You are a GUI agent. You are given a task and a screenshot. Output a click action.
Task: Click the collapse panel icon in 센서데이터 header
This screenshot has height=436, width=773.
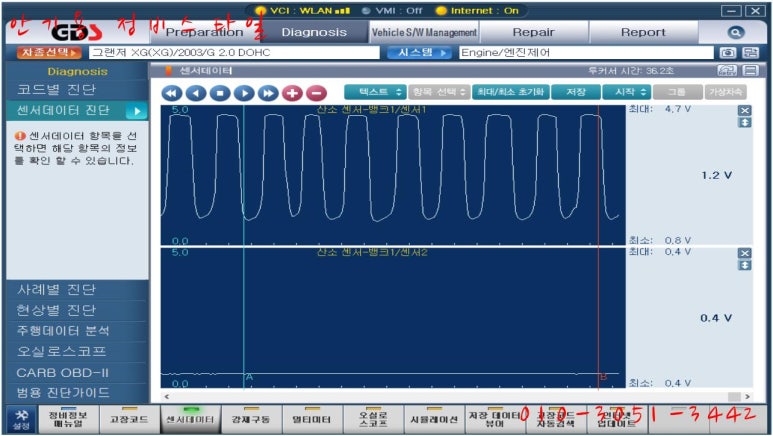tap(750, 71)
